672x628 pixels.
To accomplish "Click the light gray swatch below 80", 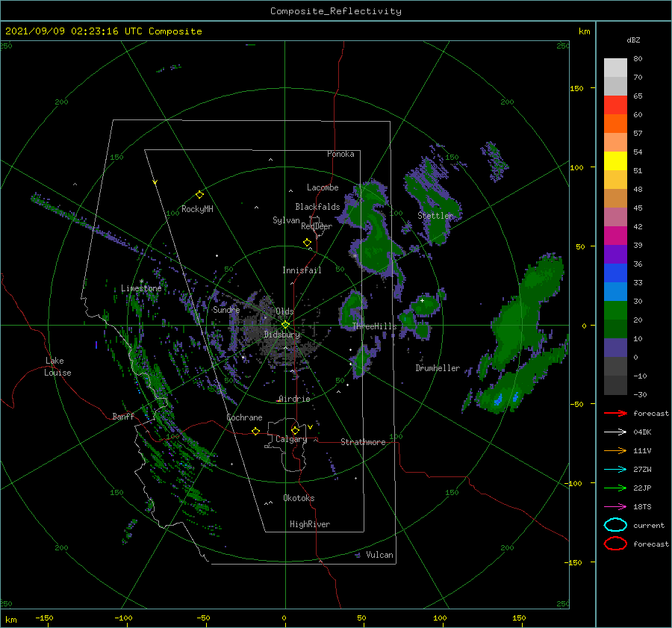I will pyautogui.click(x=615, y=68).
